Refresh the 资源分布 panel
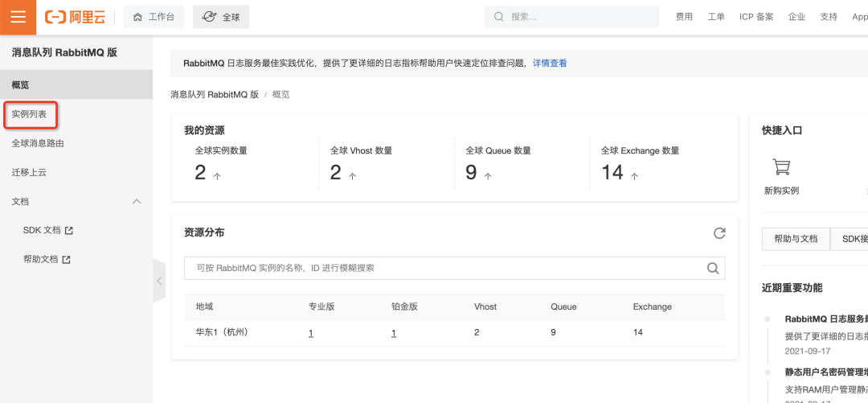868x403 pixels. click(x=719, y=232)
